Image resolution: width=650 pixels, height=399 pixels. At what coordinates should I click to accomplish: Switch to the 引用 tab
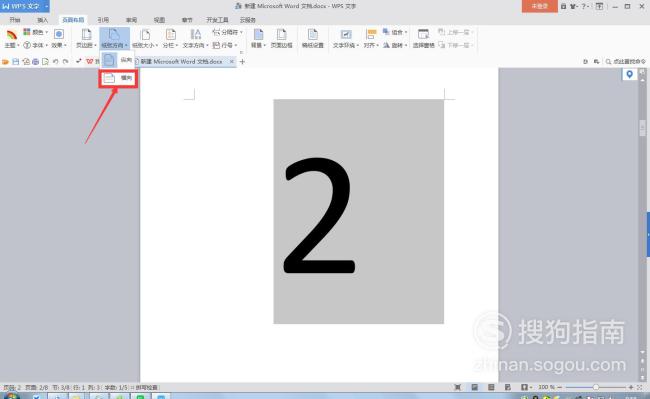click(103, 20)
